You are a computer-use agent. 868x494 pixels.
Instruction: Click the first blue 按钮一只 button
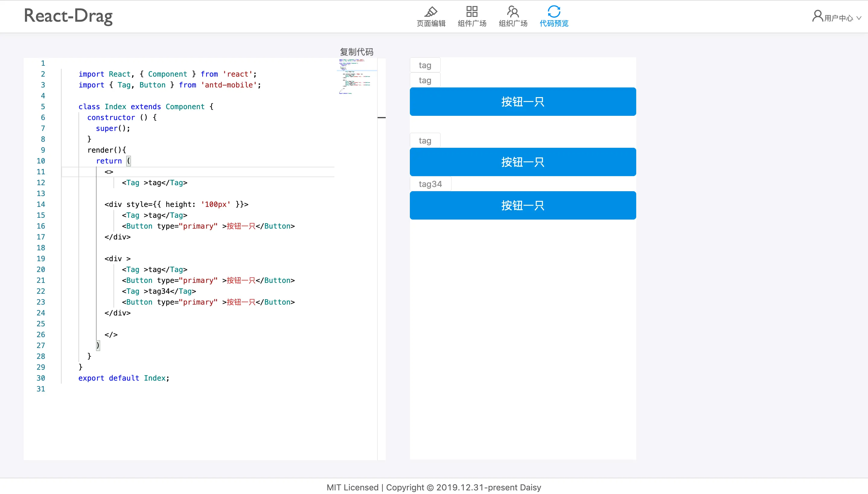point(522,102)
